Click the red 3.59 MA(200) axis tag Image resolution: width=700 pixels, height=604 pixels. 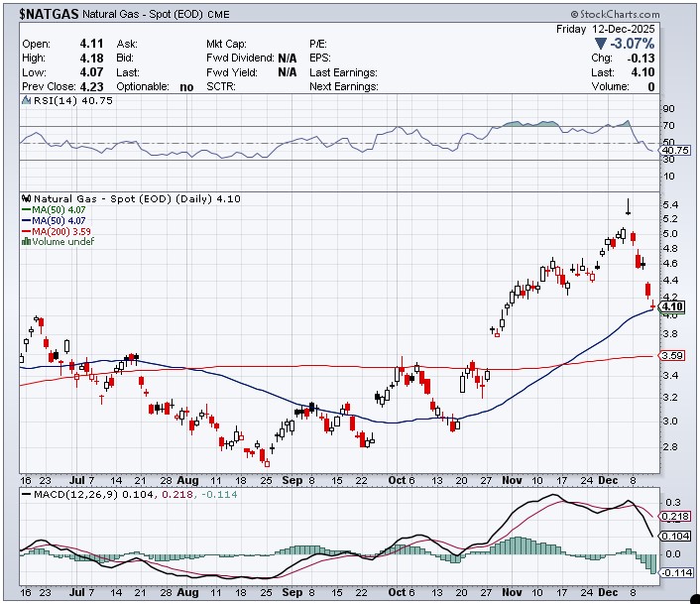click(672, 356)
